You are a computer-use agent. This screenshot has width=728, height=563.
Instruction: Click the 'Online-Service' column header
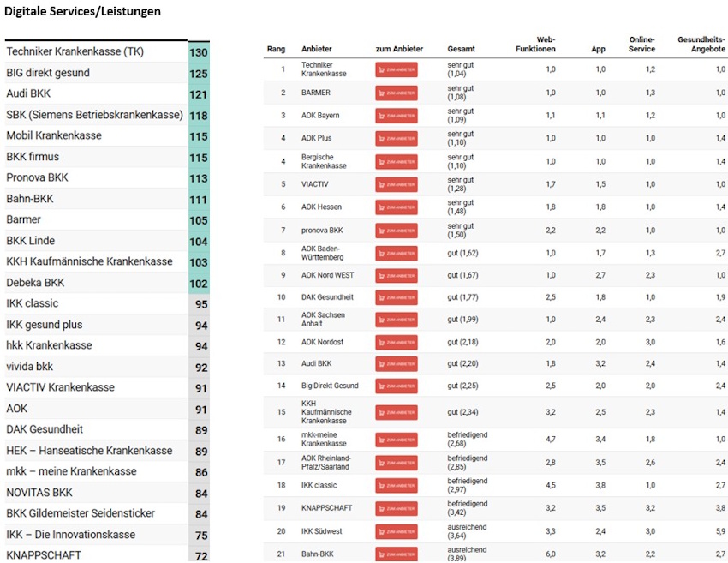click(641, 45)
